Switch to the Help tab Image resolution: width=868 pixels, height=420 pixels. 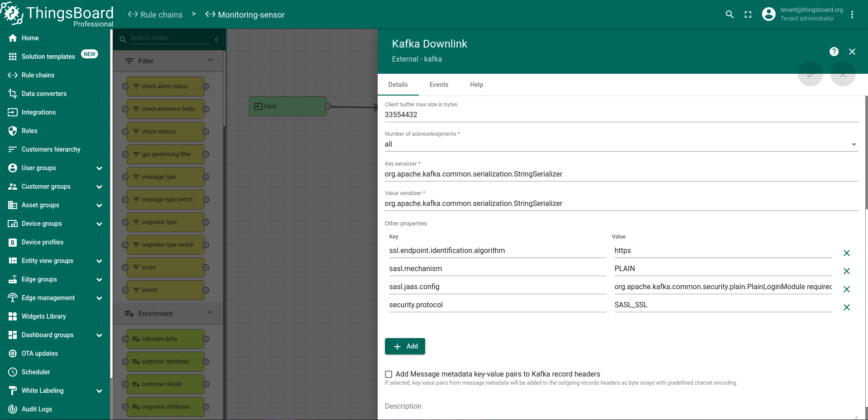[476, 85]
